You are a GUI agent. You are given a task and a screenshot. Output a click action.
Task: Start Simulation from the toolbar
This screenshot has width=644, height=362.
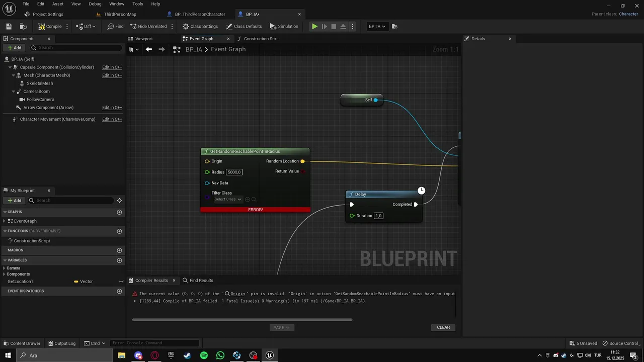point(284,26)
